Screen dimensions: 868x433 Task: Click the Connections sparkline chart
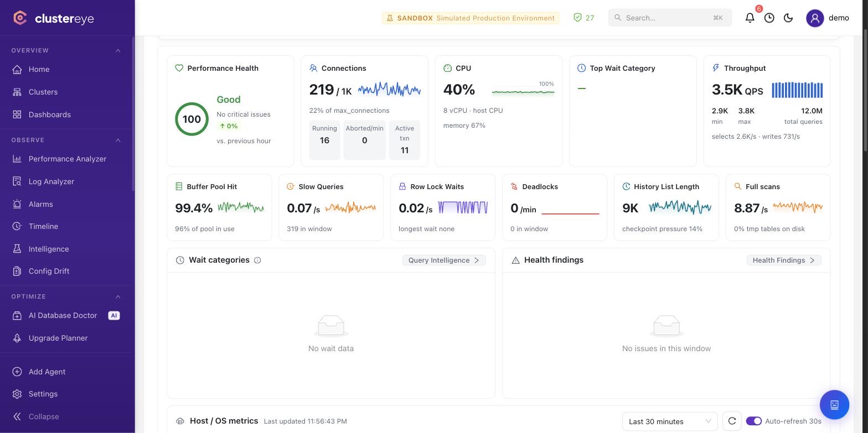389,90
